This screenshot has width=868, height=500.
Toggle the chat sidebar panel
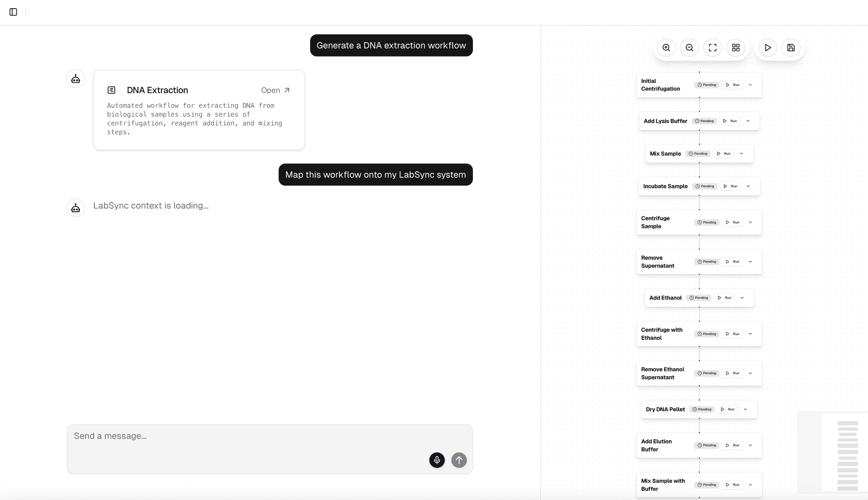pos(13,12)
